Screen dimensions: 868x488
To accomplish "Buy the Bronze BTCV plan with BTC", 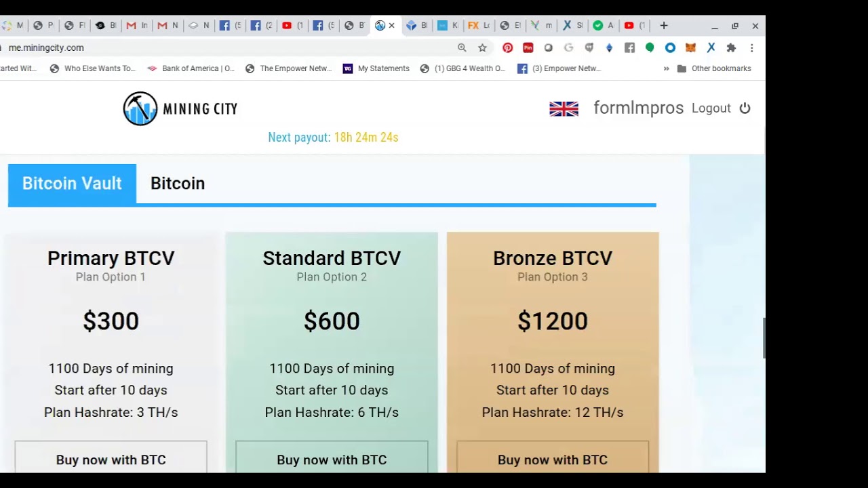I will 552,460.
